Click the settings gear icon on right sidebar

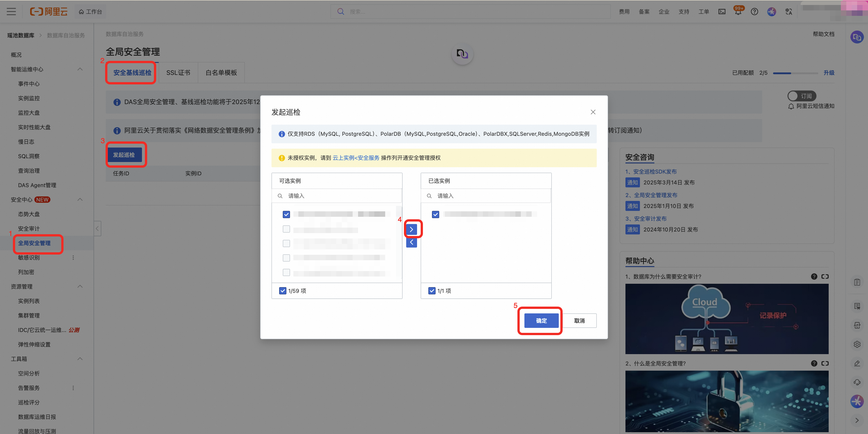(857, 344)
